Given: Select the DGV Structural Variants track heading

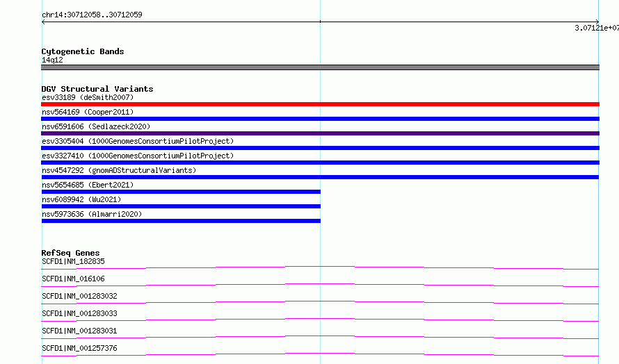Looking at the screenshot, I should tap(97, 89).
